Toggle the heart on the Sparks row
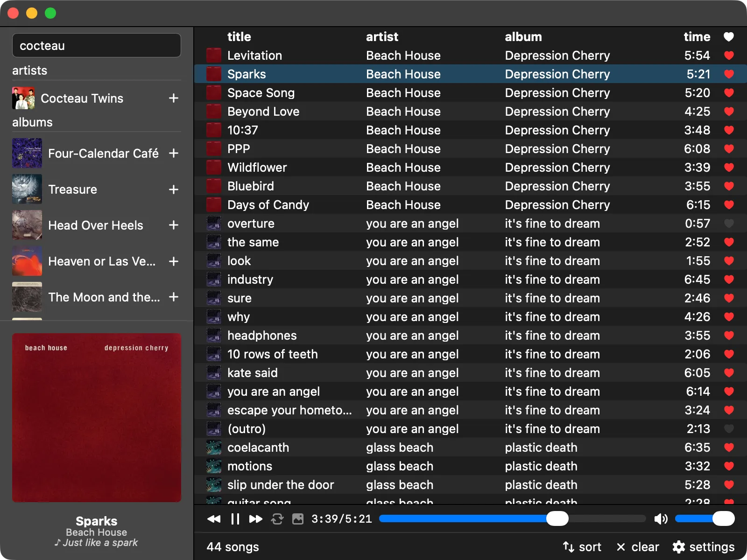This screenshot has width=747, height=560. (729, 74)
